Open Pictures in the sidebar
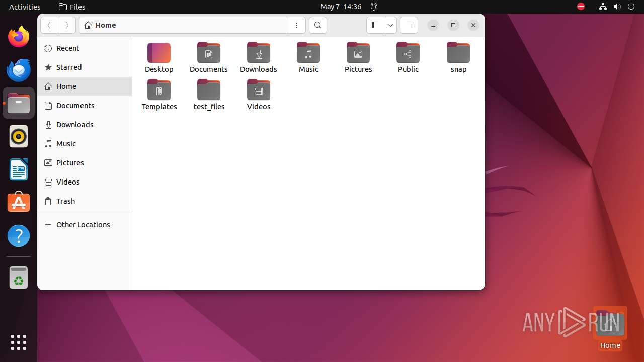Screen dimensions: 644x362 pyautogui.click(x=85, y=163)
